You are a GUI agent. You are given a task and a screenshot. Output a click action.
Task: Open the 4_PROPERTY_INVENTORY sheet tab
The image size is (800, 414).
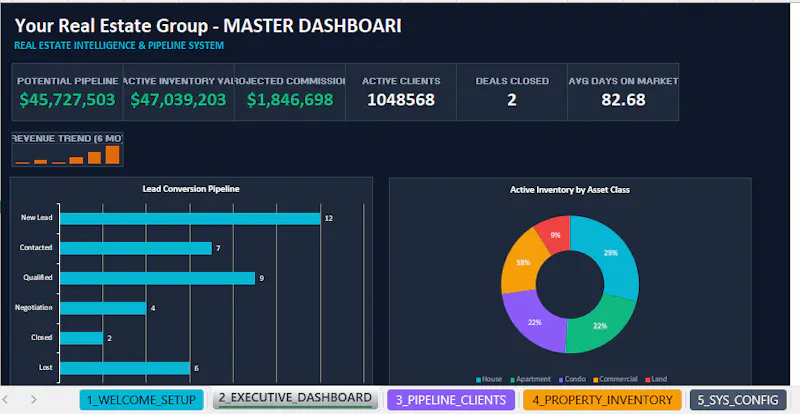(602, 400)
